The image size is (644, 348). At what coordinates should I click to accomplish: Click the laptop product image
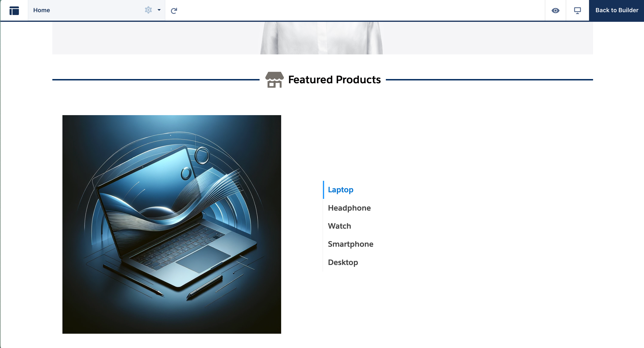click(172, 224)
